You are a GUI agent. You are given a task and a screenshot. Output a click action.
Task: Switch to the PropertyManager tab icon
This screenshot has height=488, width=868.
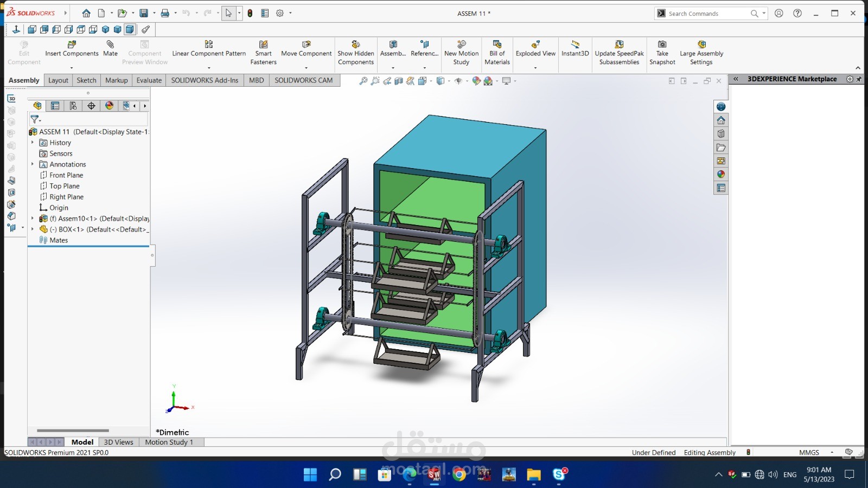pyautogui.click(x=55, y=106)
